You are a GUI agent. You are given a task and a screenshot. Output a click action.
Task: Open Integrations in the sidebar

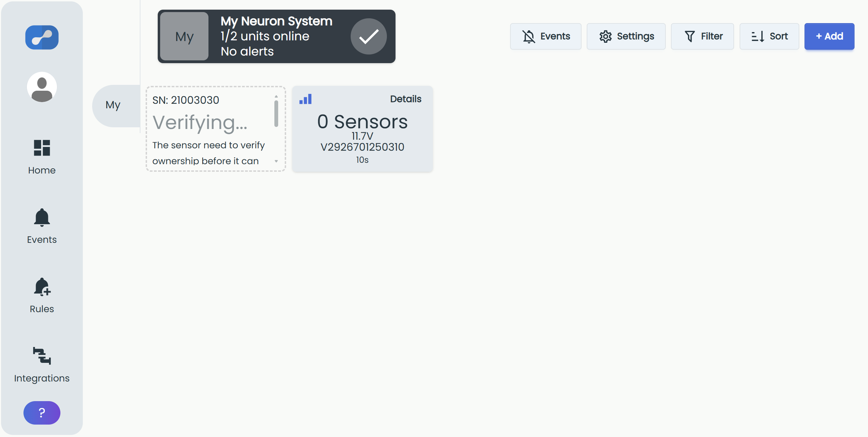coord(42,365)
